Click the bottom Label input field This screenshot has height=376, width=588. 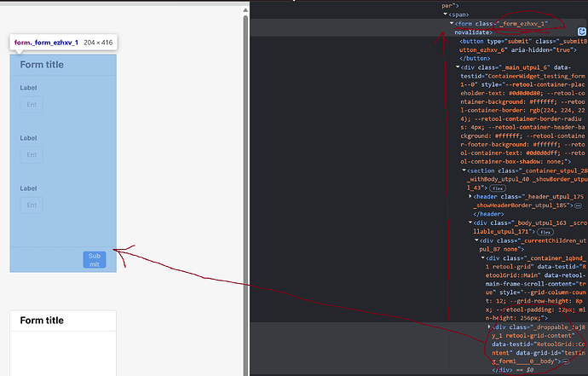point(32,205)
